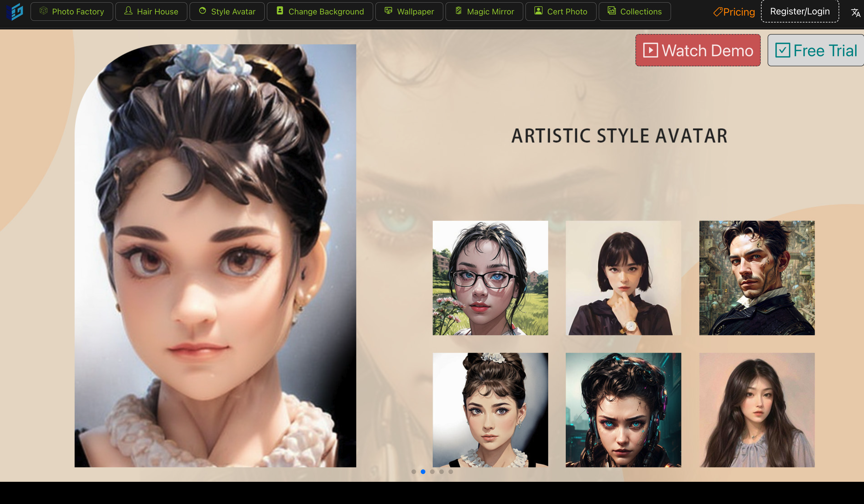Select the anime girl with glasses thumbnail
Screen dimensions: 864x504
pyautogui.click(x=490, y=278)
